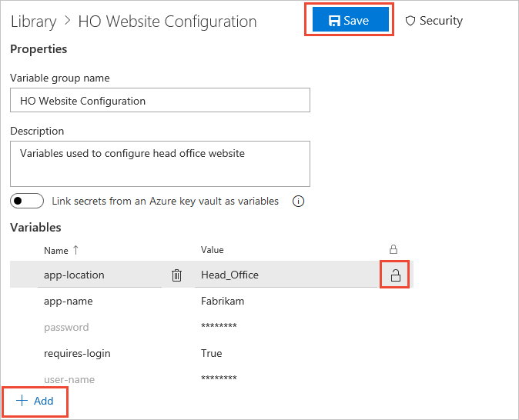Delete the app-location variable

pyautogui.click(x=176, y=275)
